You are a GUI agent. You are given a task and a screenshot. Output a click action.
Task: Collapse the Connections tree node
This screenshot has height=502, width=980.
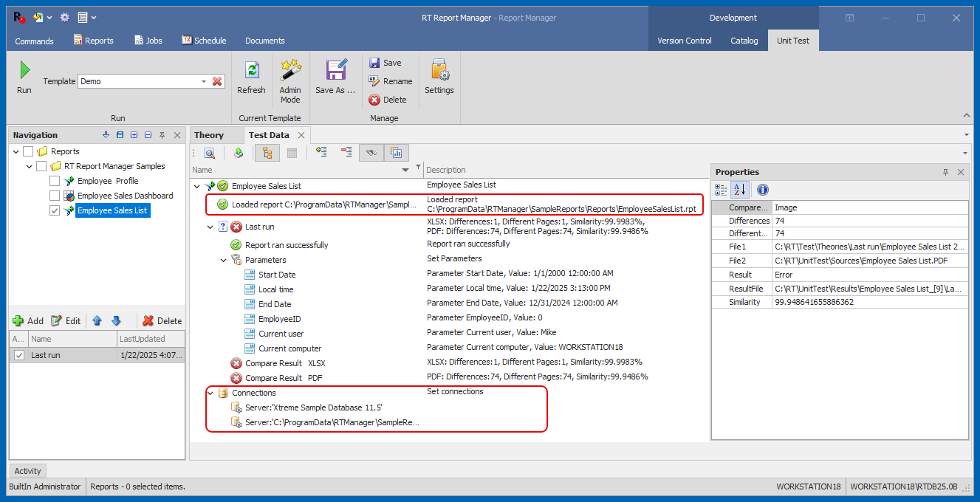coord(210,393)
